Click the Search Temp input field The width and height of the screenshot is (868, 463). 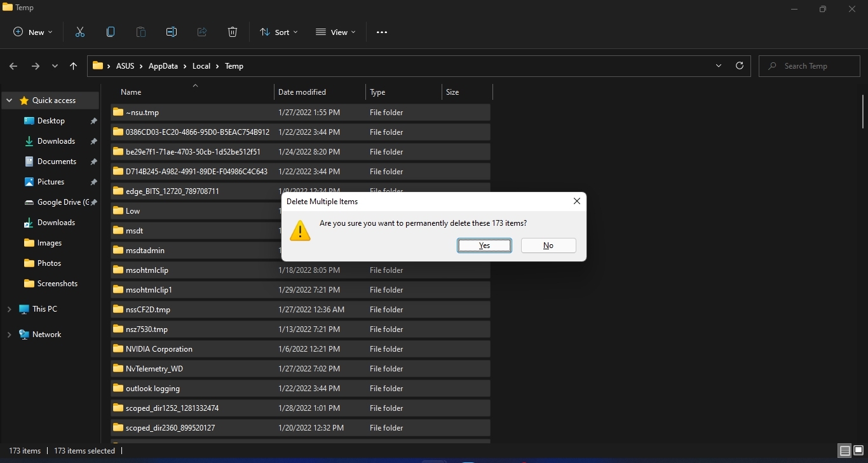[x=810, y=66]
